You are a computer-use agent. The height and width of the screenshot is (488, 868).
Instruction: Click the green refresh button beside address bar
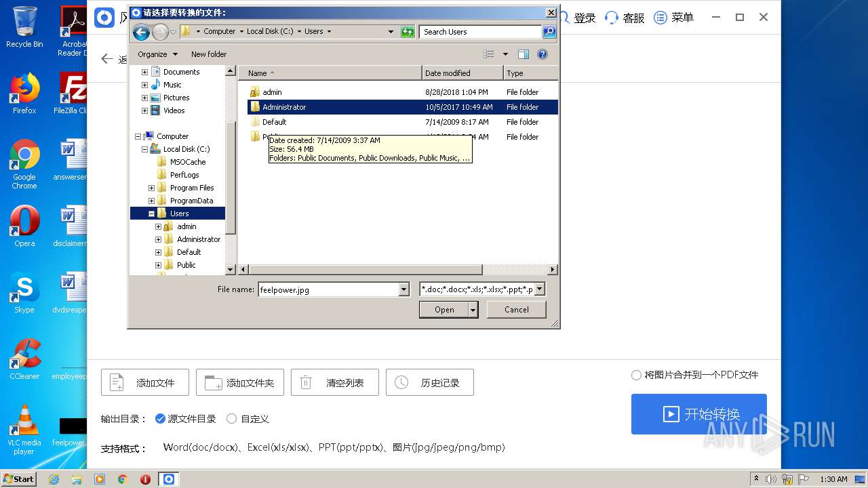408,32
